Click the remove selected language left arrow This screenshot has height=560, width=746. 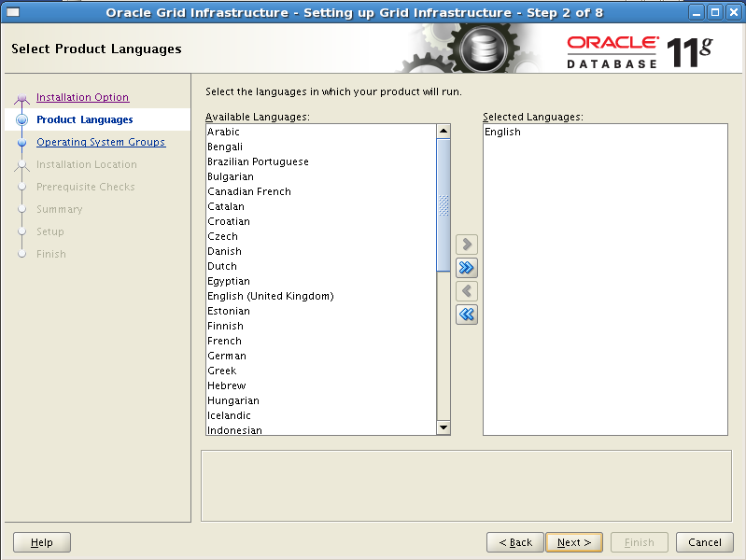pyautogui.click(x=467, y=290)
